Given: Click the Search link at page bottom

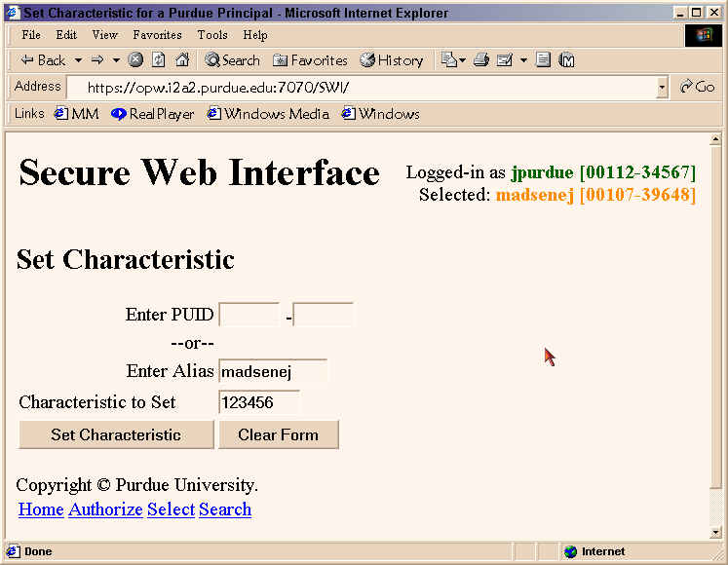Looking at the screenshot, I should click(225, 509).
